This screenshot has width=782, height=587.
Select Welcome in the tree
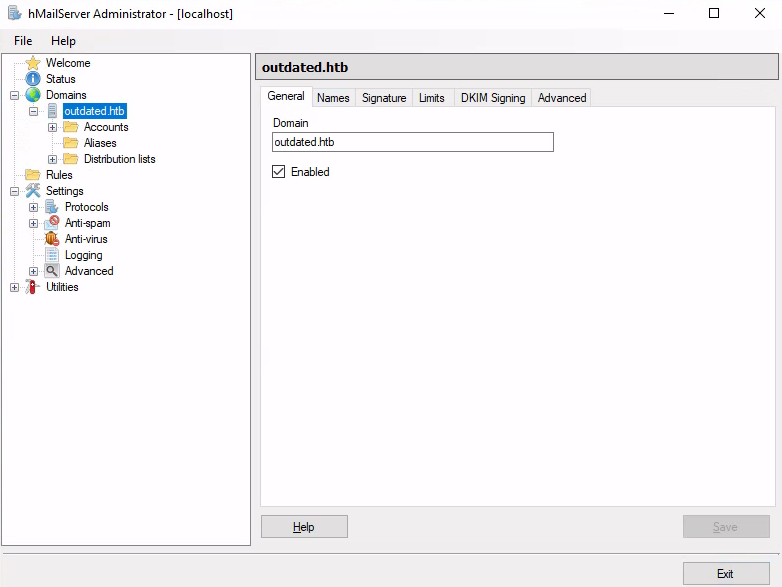(68, 63)
